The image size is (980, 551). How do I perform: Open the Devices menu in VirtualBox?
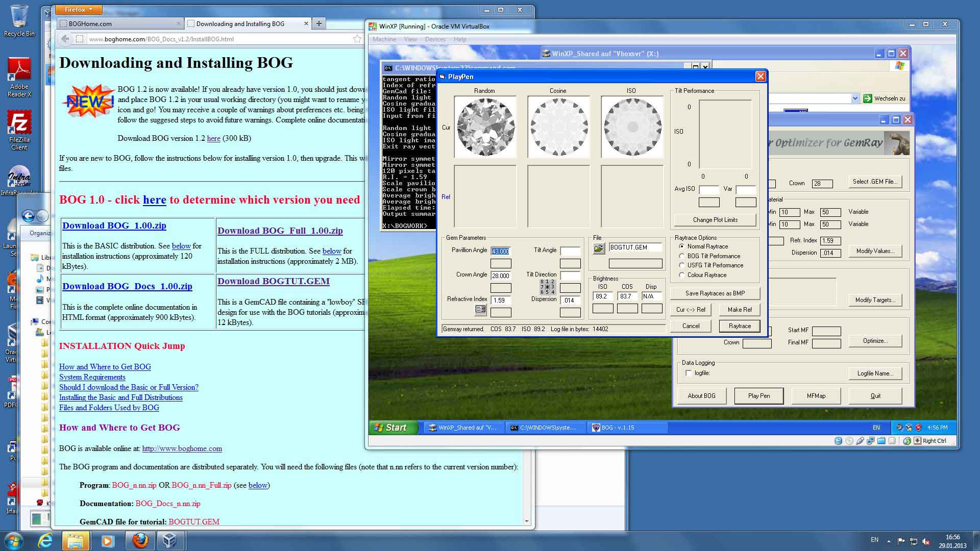435,39
